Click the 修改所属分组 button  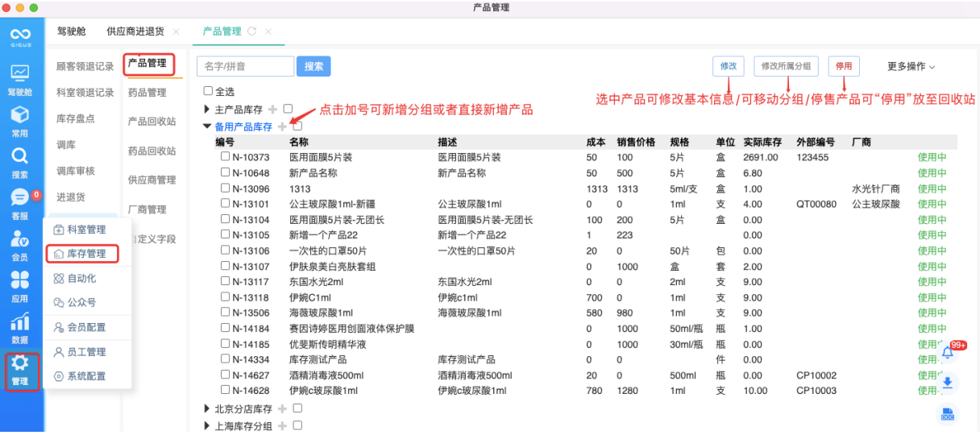[786, 66]
